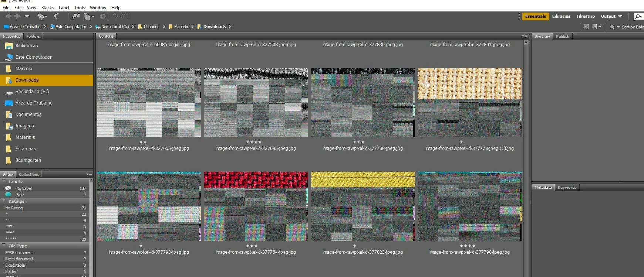Screen dimensions: 644x277
Task: Open the Imagens favorite folder
Action: [x=47, y=126]
